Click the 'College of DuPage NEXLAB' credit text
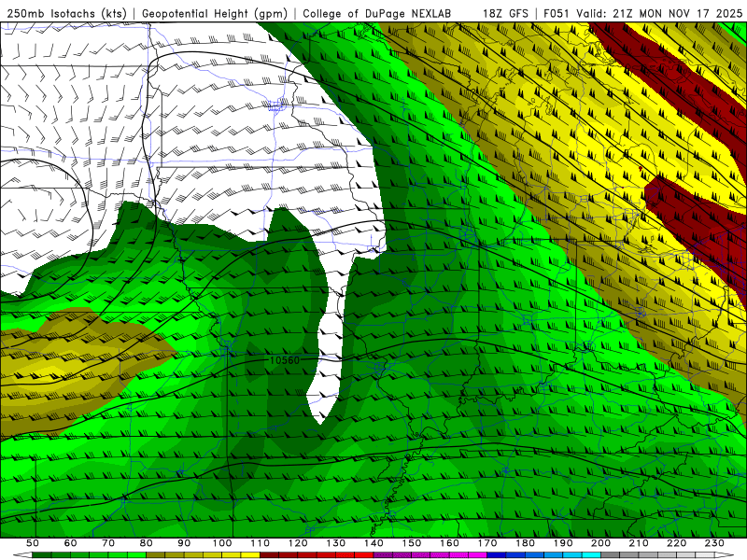The height and width of the screenshot is (560, 747). pyautogui.click(x=376, y=14)
